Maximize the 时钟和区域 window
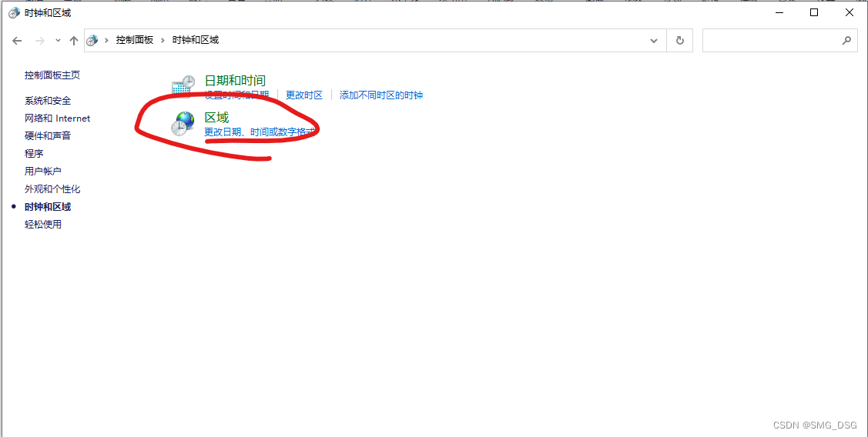The width and height of the screenshot is (868, 437). (814, 13)
